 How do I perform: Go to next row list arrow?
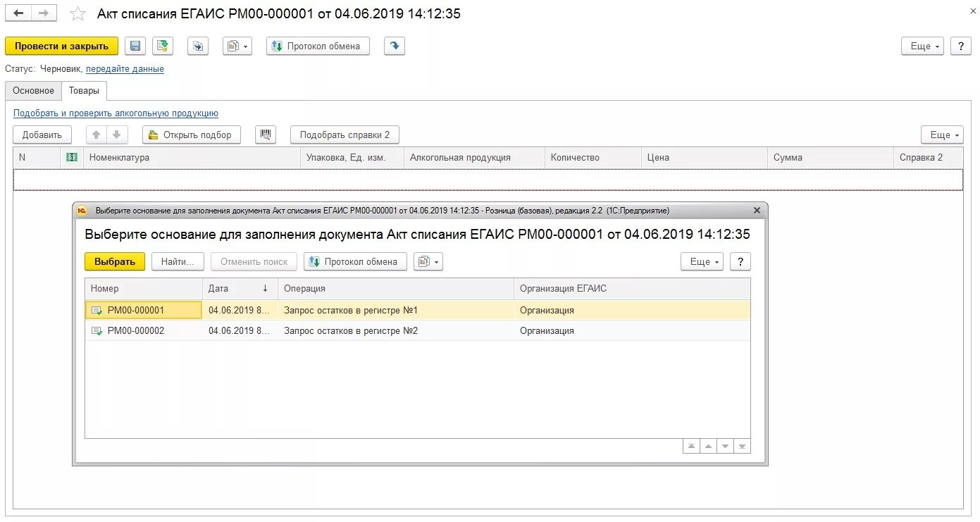tap(725, 447)
